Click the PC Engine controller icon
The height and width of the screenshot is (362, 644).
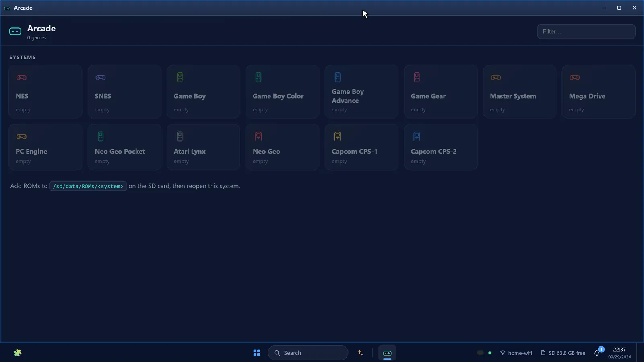click(x=21, y=137)
